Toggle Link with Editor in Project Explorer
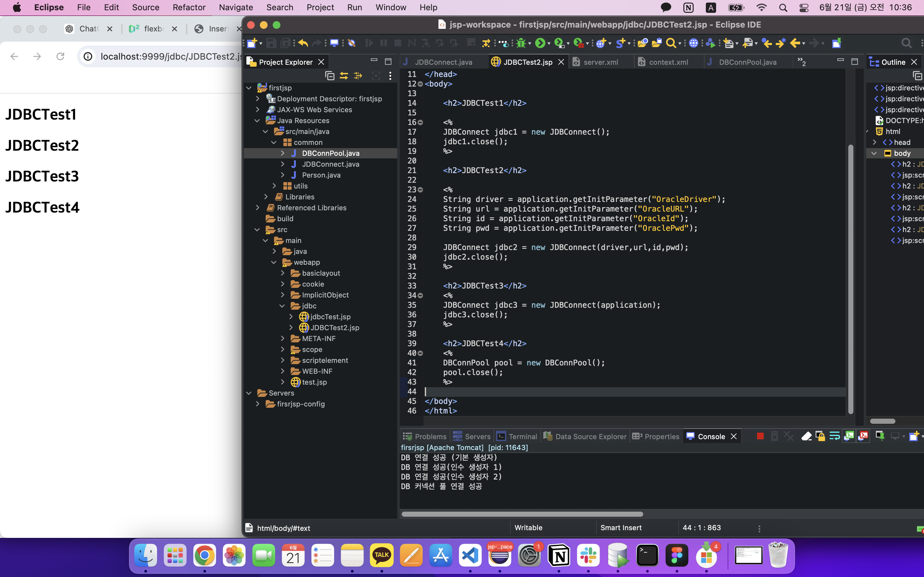The image size is (924, 577). [x=344, y=76]
